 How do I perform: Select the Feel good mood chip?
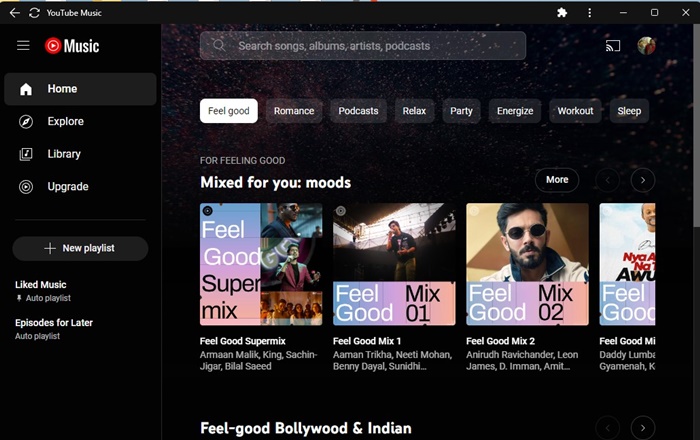pyautogui.click(x=229, y=111)
